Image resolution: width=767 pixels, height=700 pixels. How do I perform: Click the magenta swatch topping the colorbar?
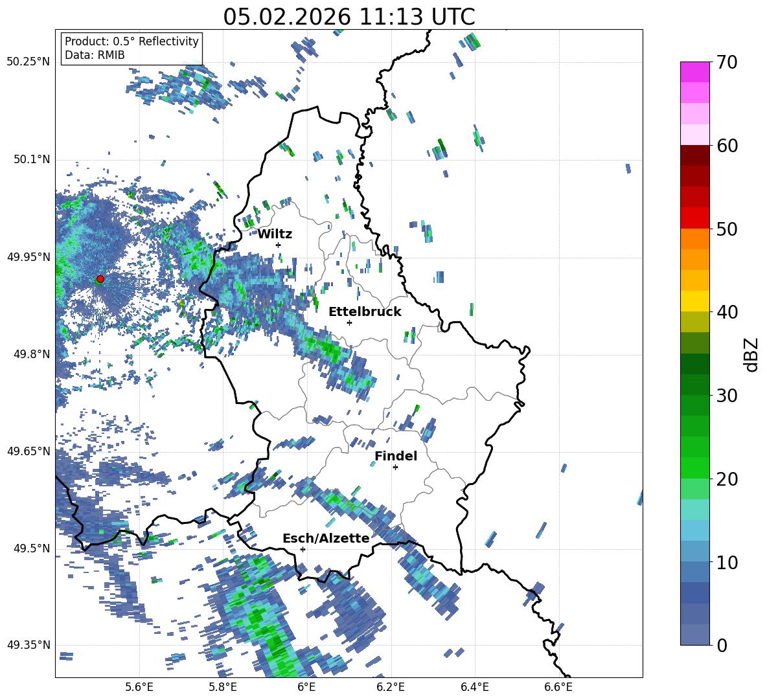[x=694, y=72]
